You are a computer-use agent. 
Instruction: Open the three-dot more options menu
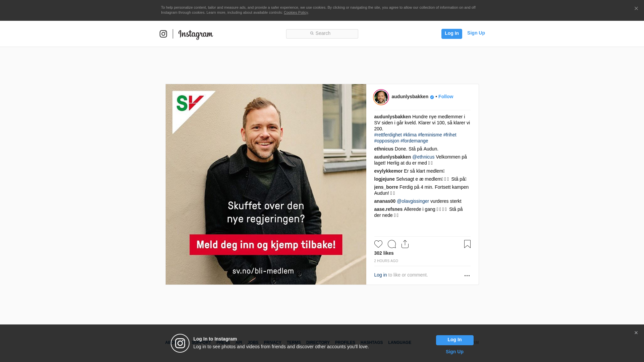click(x=467, y=276)
